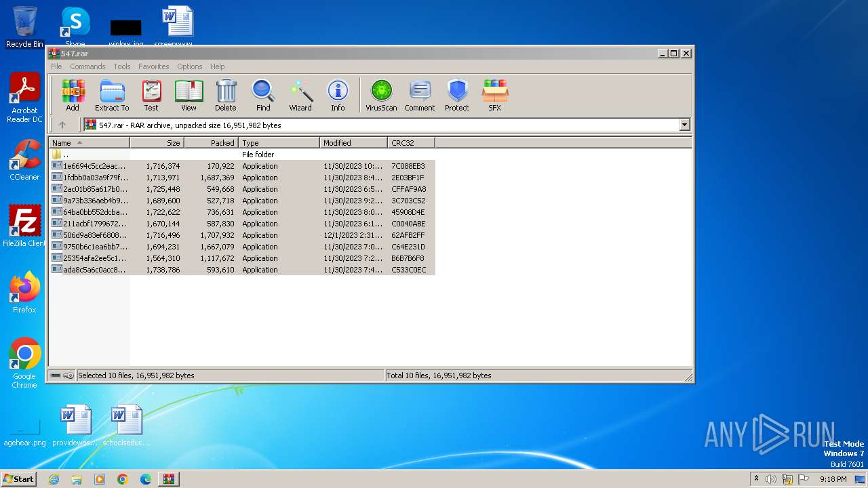Click size value 1,738,786
The height and width of the screenshot is (488, 868).
[x=163, y=270]
